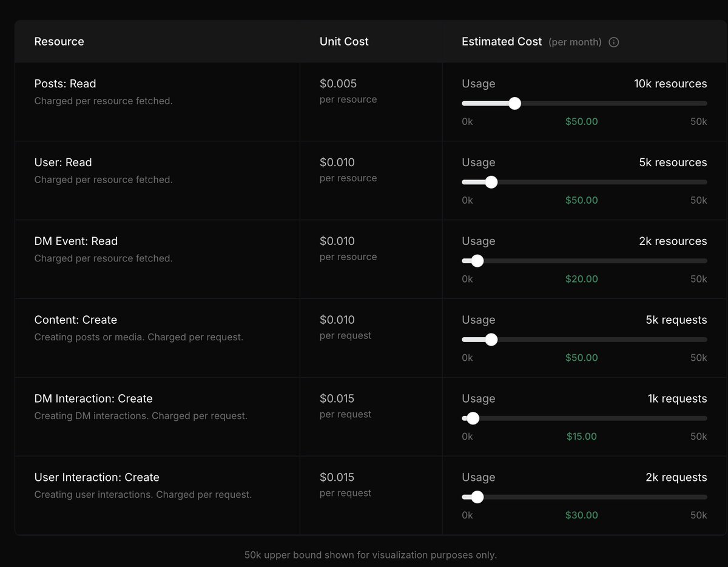Select the 'Posts: Read' resource name
728x567 pixels.
click(x=66, y=84)
